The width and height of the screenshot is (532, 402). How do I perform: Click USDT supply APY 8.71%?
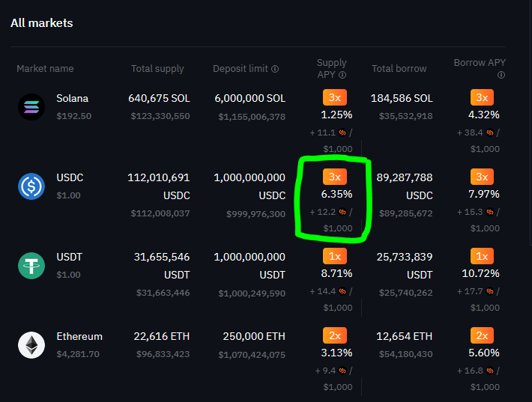point(336,273)
